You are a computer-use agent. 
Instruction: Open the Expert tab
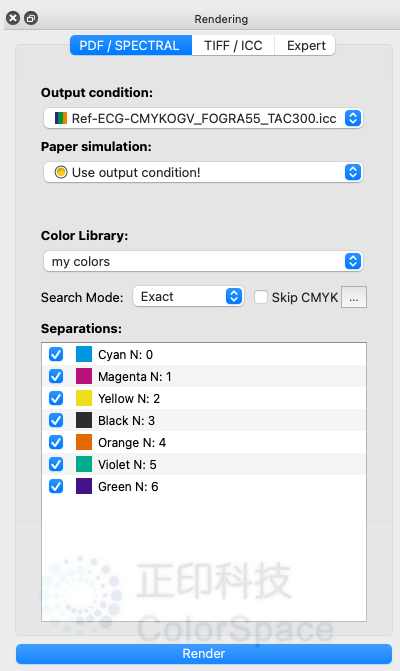point(306,45)
